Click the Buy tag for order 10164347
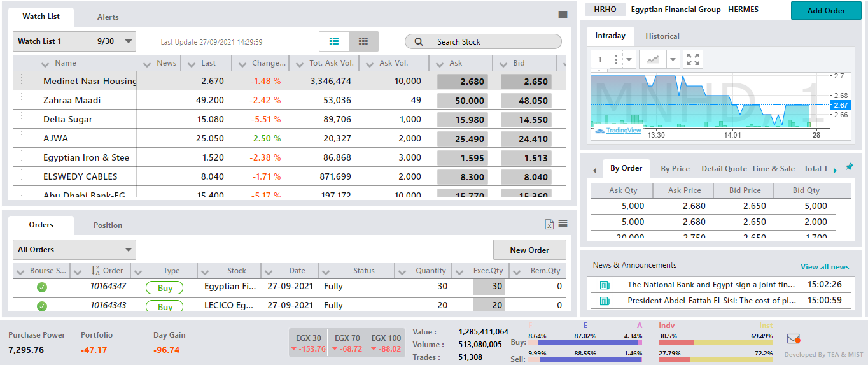This screenshot has width=868, height=365. (165, 288)
